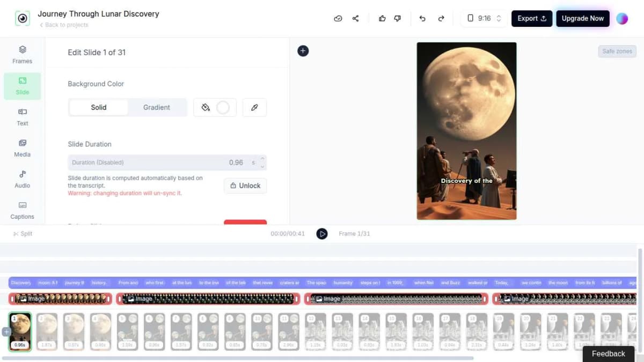The width and height of the screenshot is (644, 362).
Task: Select slide 11 thumbnail in timeline
Action: tap(289, 332)
